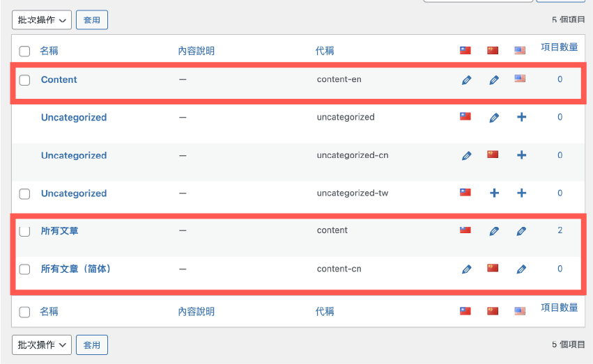Edit English translation of 所有文章（简体）
The image size is (593, 364).
pos(521,269)
